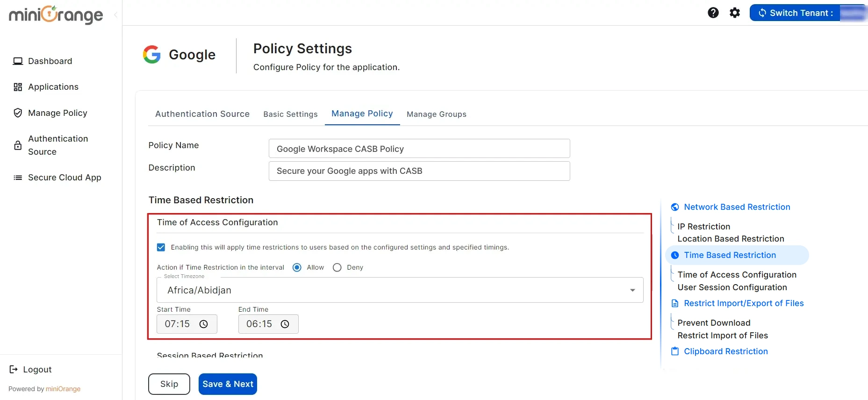Open the help question mark icon
The image size is (868, 400).
click(x=713, y=13)
